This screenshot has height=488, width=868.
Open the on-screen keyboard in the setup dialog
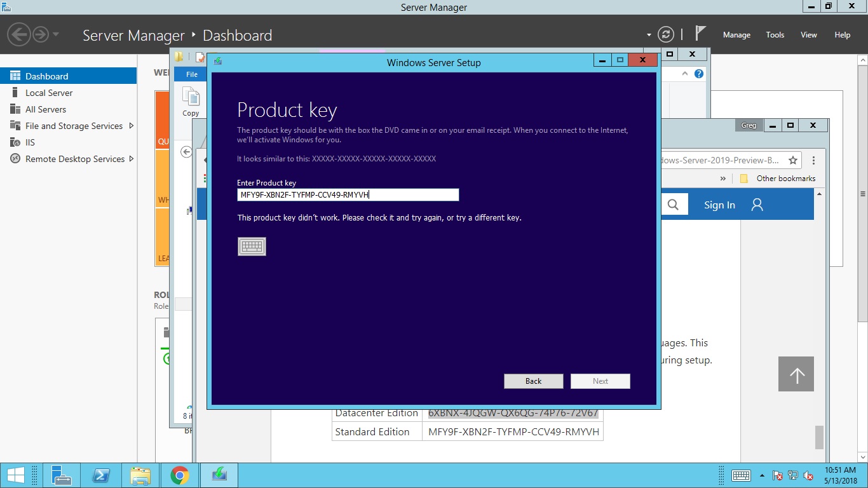(252, 246)
